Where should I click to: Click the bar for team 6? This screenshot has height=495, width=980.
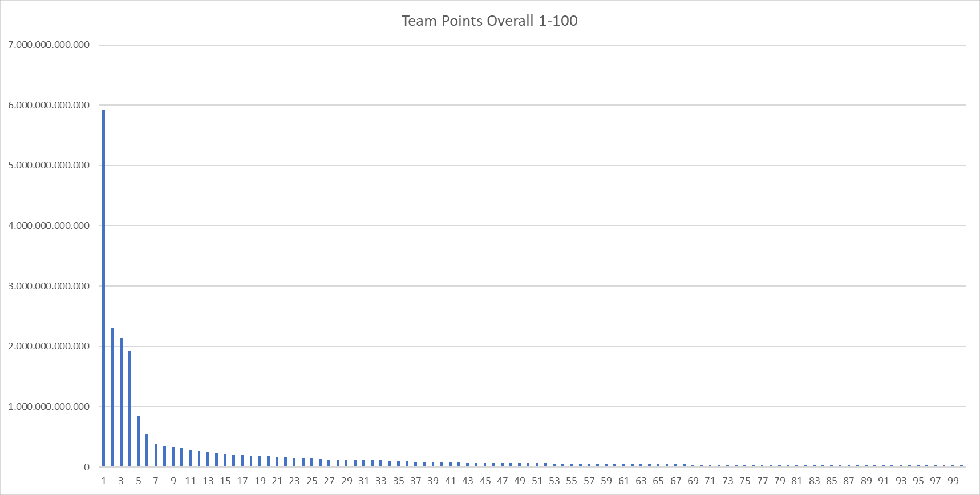pyautogui.click(x=147, y=450)
